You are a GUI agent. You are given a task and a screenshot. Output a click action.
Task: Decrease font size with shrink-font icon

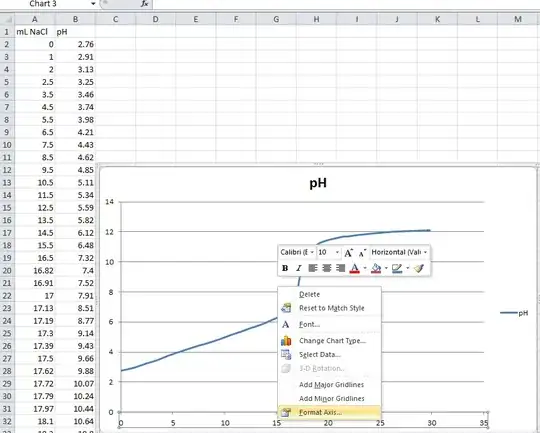pyautogui.click(x=362, y=253)
